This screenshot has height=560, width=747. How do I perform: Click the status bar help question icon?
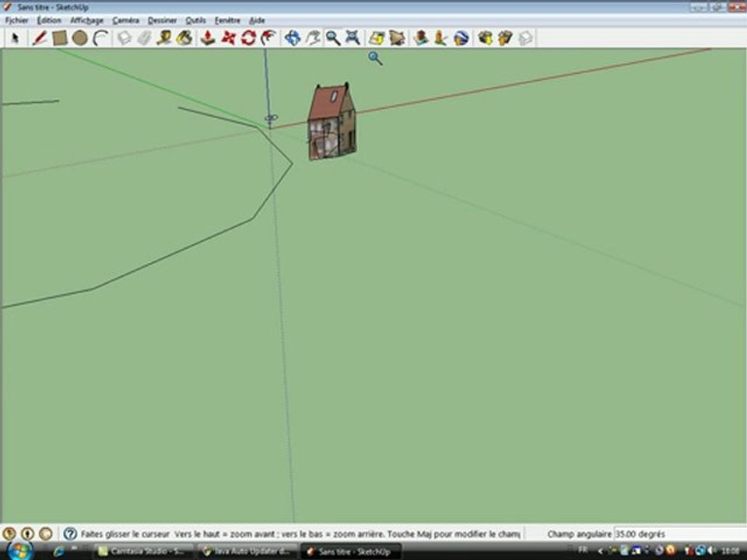pyautogui.click(x=70, y=534)
